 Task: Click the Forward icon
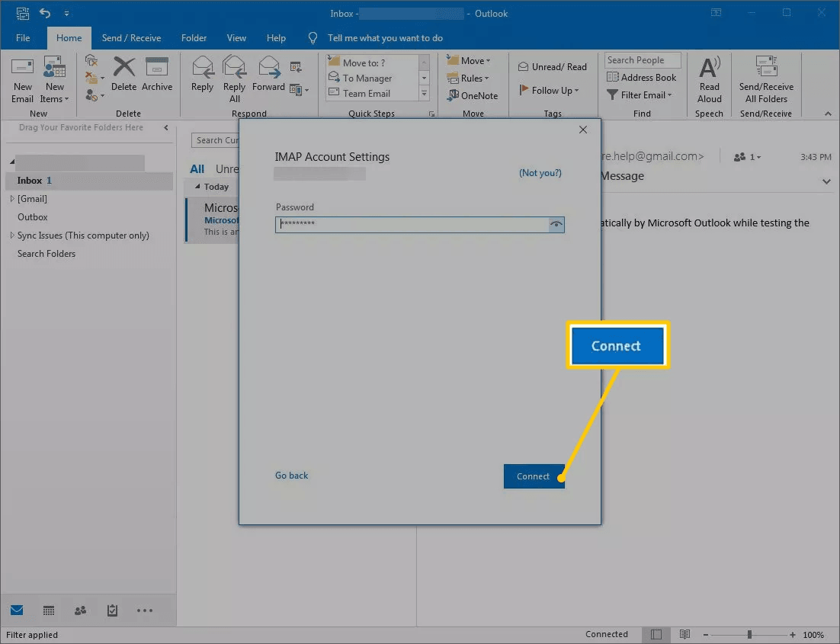pos(268,75)
